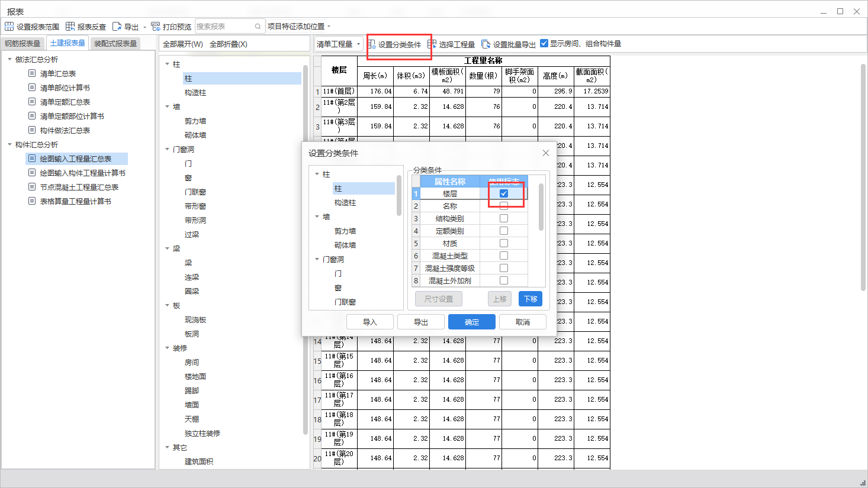Collapse the 门窗洞 group in middle tree
868x488 pixels.
(167, 149)
